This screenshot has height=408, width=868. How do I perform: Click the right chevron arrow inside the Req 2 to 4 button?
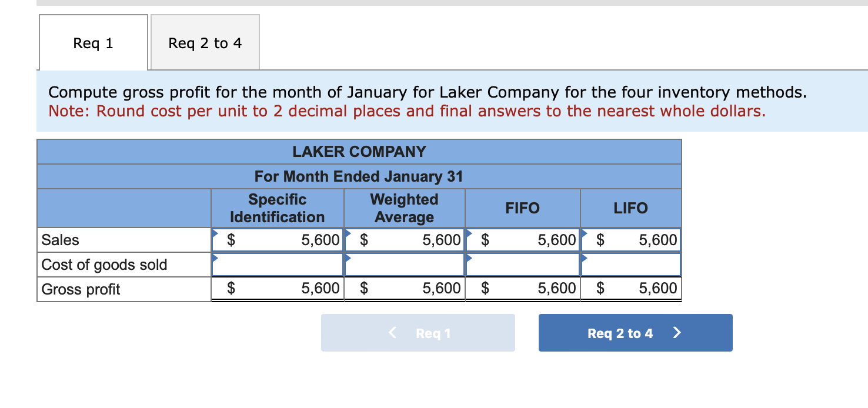tap(677, 332)
